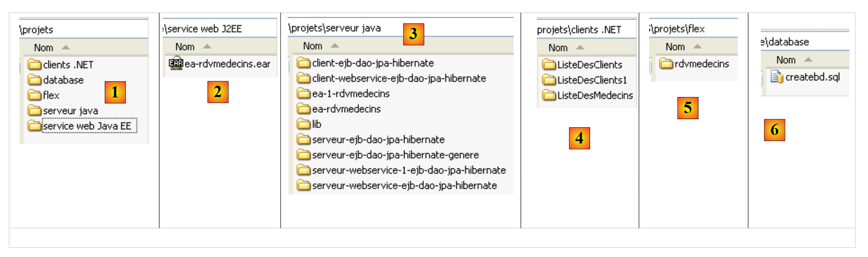Click the clients .NET folder icon
The image size is (868, 257).
pyautogui.click(x=35, y=65)
